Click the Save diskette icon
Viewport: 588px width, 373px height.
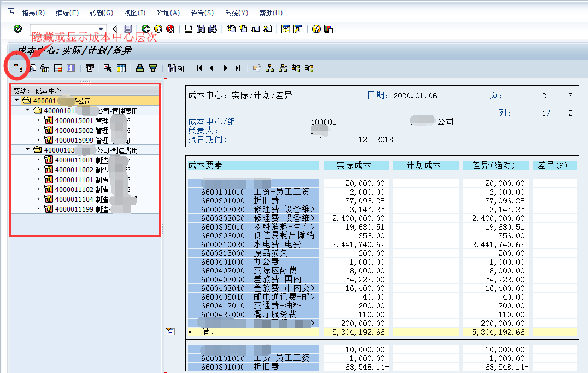point(127,29)
